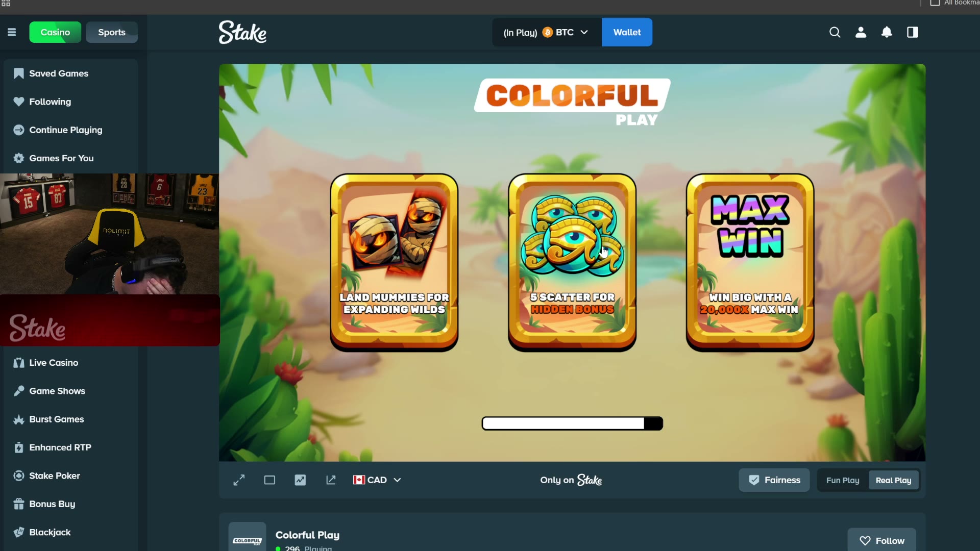Click the Colorful Play game thumbnail
Viewport: 980px width, 551px height.
pyautogui.click(x=247, y=537)
